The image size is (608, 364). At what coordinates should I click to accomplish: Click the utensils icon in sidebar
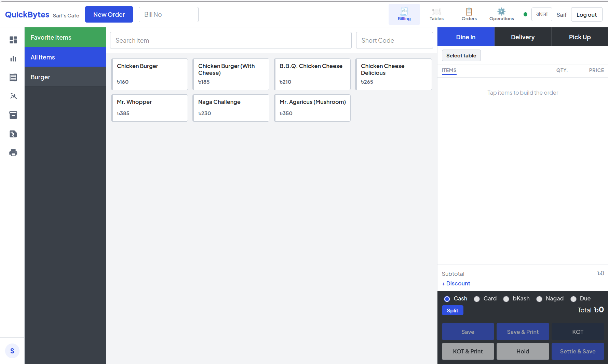[13, 96]
